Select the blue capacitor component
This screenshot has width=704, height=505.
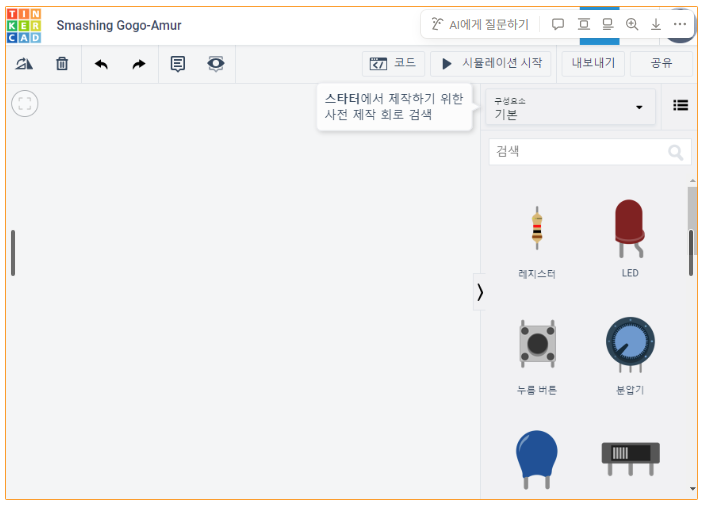[537, 460]
